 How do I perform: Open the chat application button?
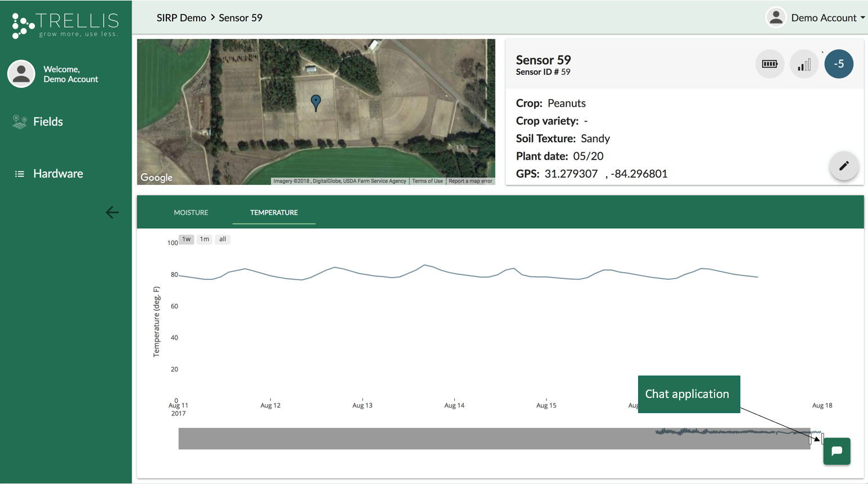837,451
